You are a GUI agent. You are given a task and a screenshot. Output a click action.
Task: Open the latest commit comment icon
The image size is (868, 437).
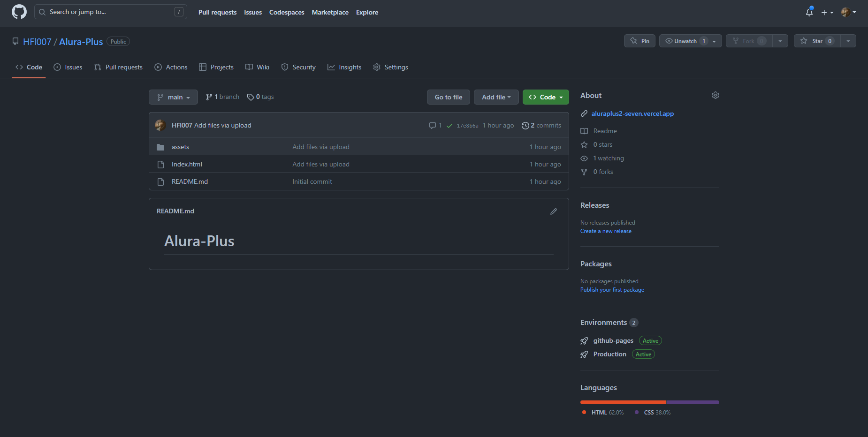[435, 125]
